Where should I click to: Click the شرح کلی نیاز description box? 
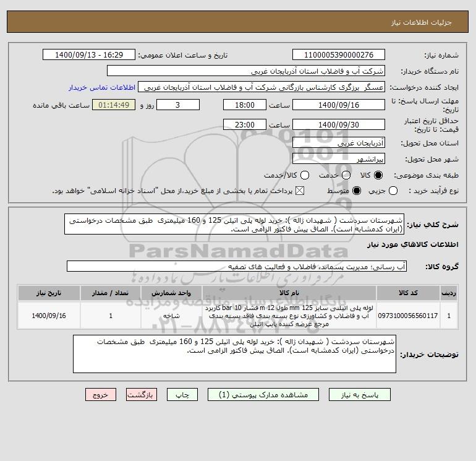click(234, 224)
